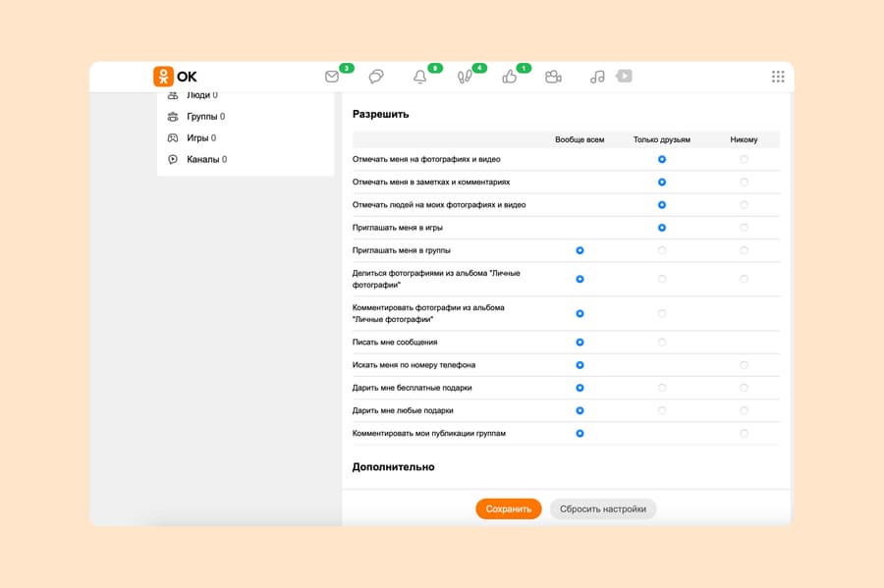This screenshot has width=884, height=588.
Task: Select Вообще всем for any gifts
Action: pyautogui.click(x=580, y=410)
